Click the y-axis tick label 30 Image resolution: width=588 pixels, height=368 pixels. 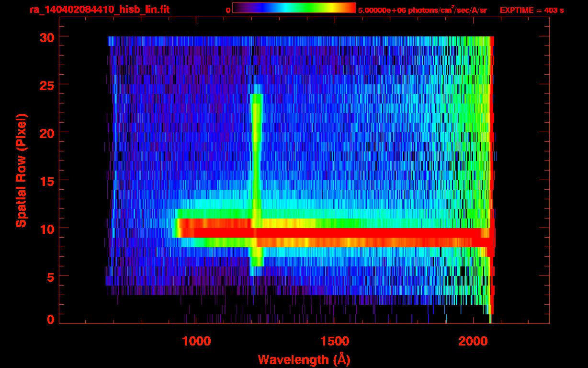[x=46, y=37]
